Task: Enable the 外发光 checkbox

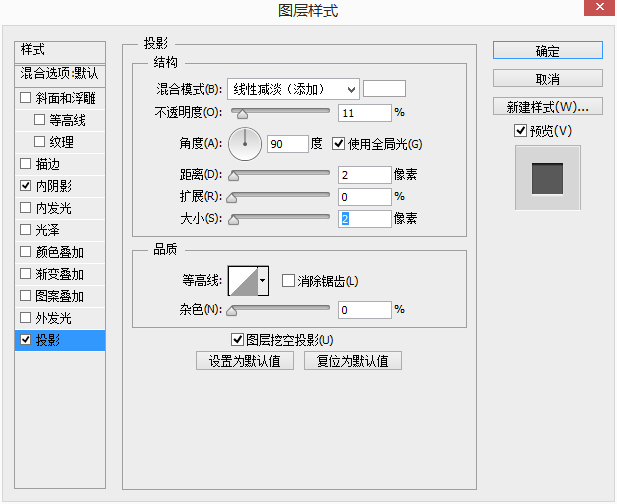Action: coord(26,318)
